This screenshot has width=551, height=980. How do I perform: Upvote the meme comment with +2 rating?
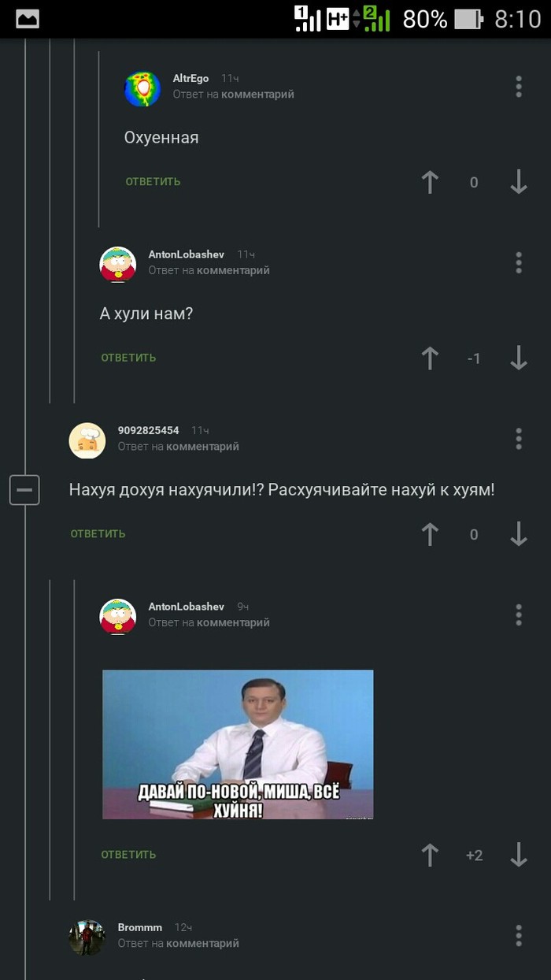430,855
